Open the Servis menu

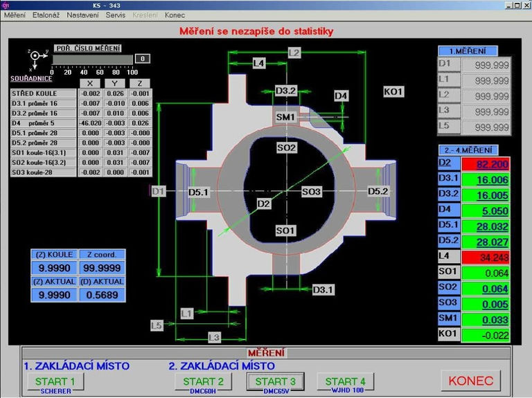[116, 15]
